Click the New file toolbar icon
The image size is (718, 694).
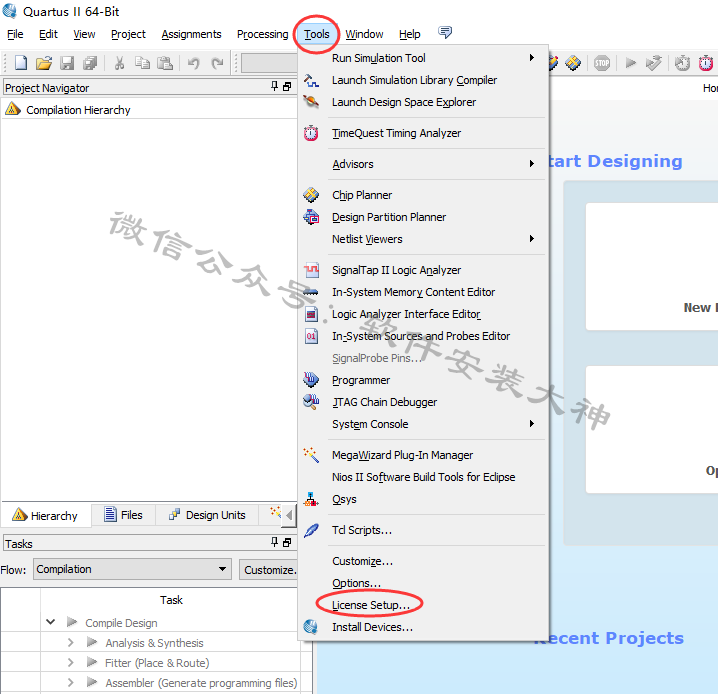(21, 63)
